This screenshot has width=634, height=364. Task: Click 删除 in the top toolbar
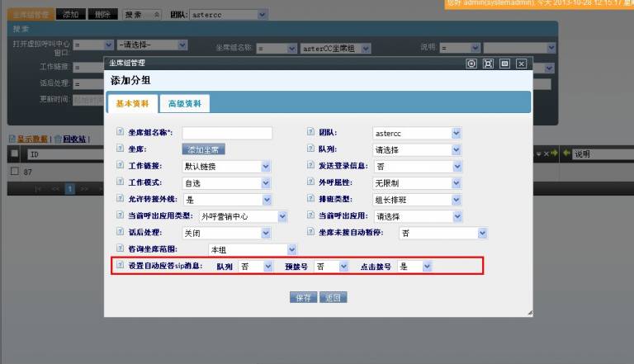point(102,15)
